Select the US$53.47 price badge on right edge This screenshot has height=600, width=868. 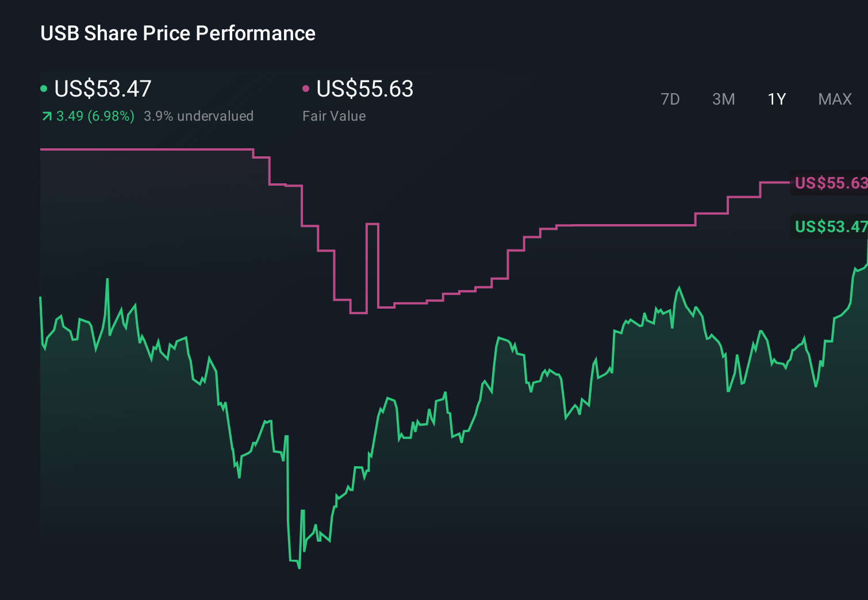click(829, 226)
